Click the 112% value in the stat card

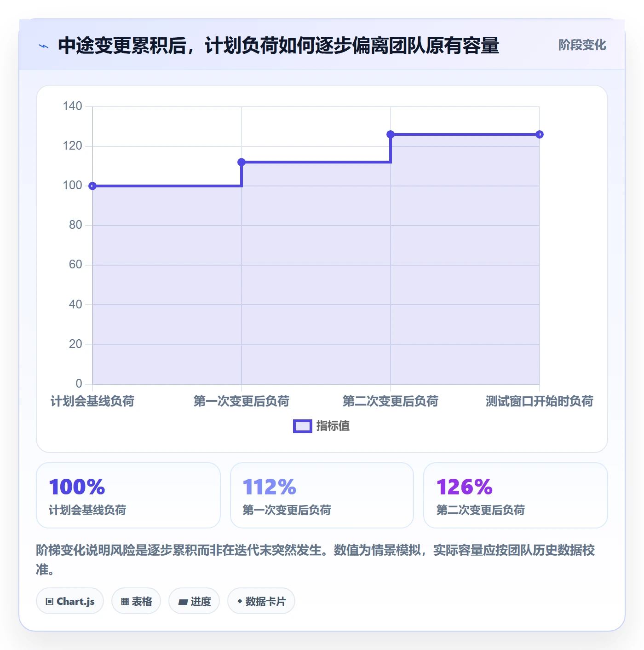pyautogui.click(x=270, y=487)
